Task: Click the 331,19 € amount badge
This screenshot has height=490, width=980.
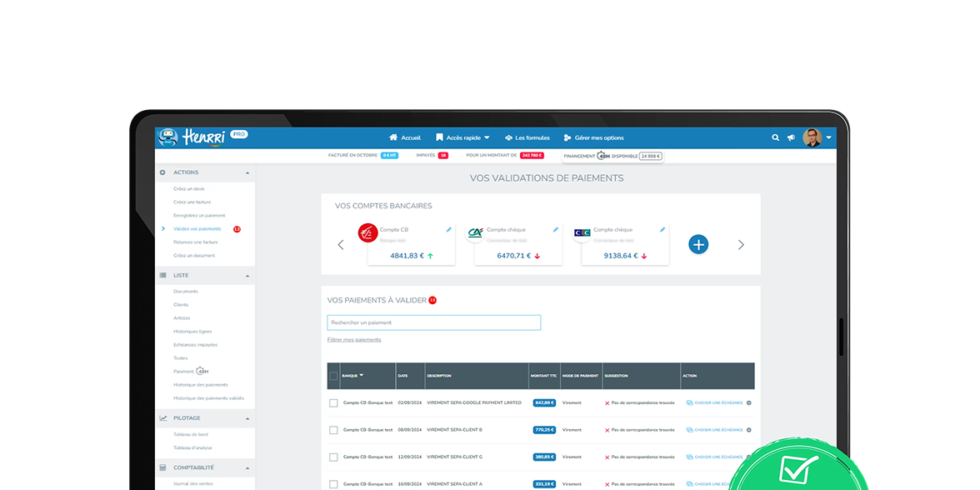Action: (544, 483)
